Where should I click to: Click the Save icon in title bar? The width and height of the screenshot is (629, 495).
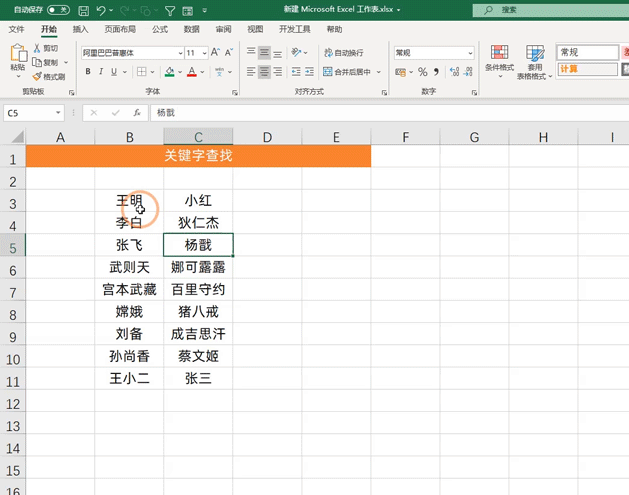tap(83, 10)
